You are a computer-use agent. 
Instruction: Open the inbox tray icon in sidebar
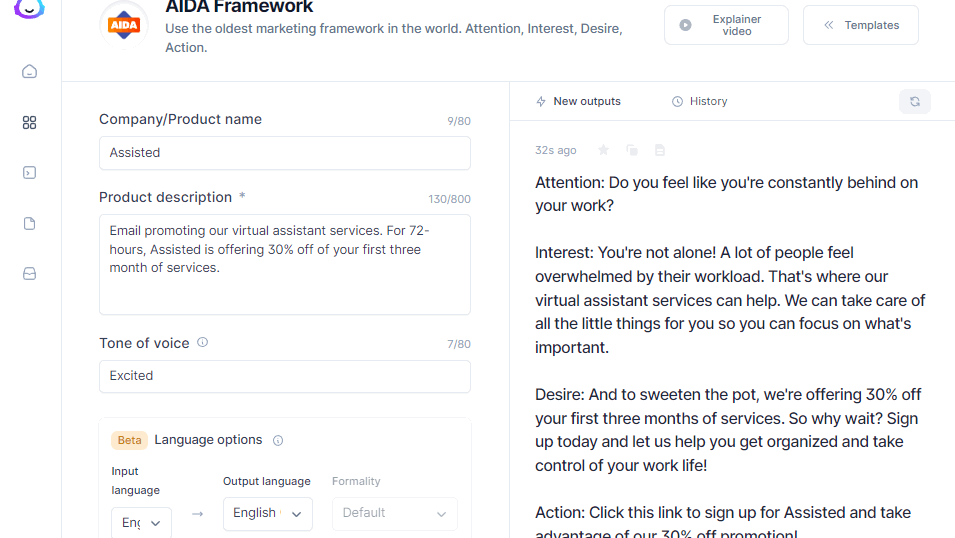(29, 274)
